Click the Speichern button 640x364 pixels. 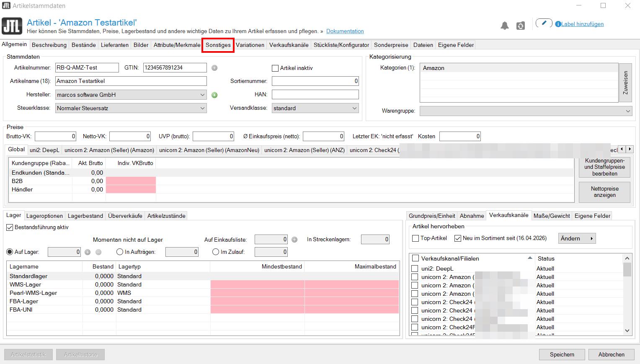click(562, 354)
